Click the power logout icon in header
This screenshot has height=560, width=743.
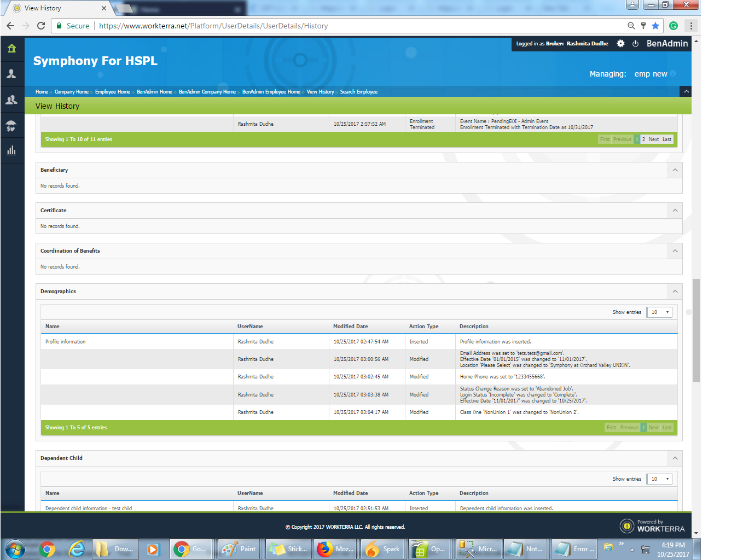click(635, 44)
